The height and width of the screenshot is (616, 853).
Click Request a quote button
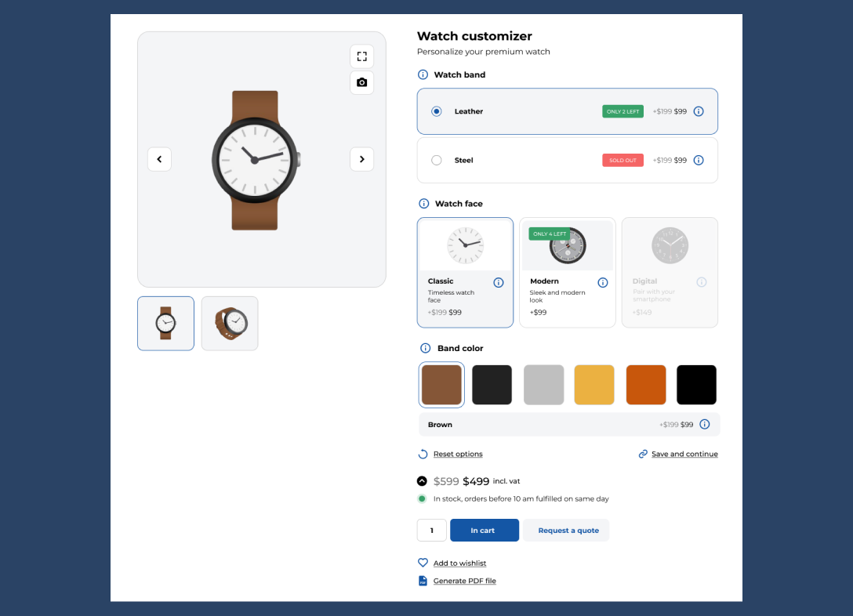pyautogui.click(x=568, y=531)
